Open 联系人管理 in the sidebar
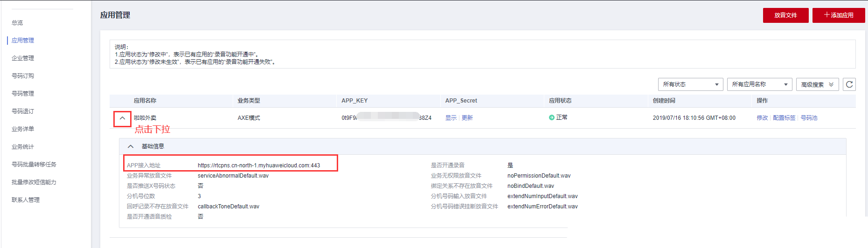Image resolution: width=868 pixels, height=248 pixels. pyautogui.click(x=26, y=200)
